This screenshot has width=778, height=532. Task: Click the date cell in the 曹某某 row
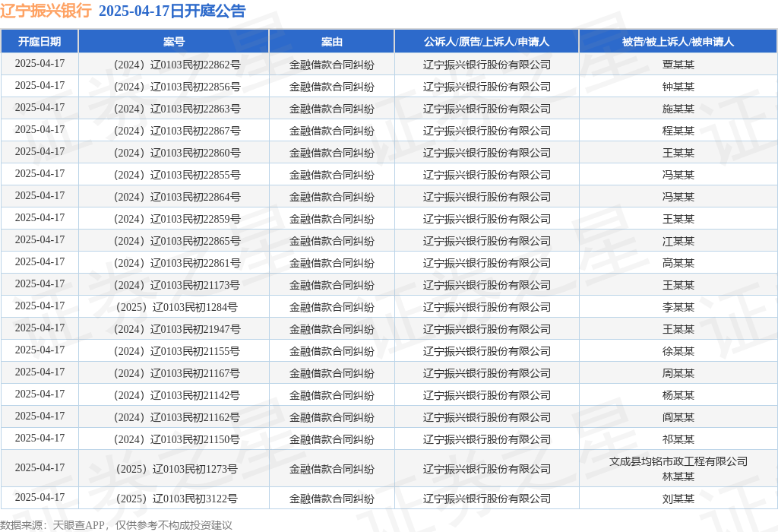point(40,64)
